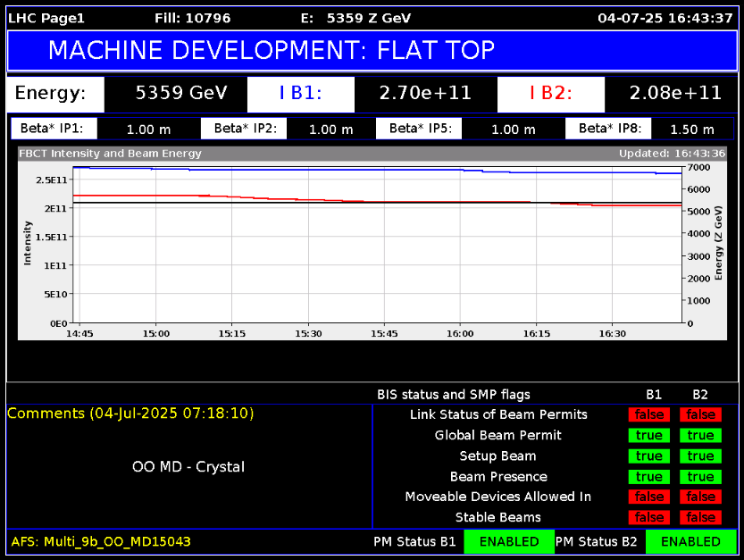Click the PM Status B2 ENABLED indicator
The image size is (744, 560).
pos(691,541)
